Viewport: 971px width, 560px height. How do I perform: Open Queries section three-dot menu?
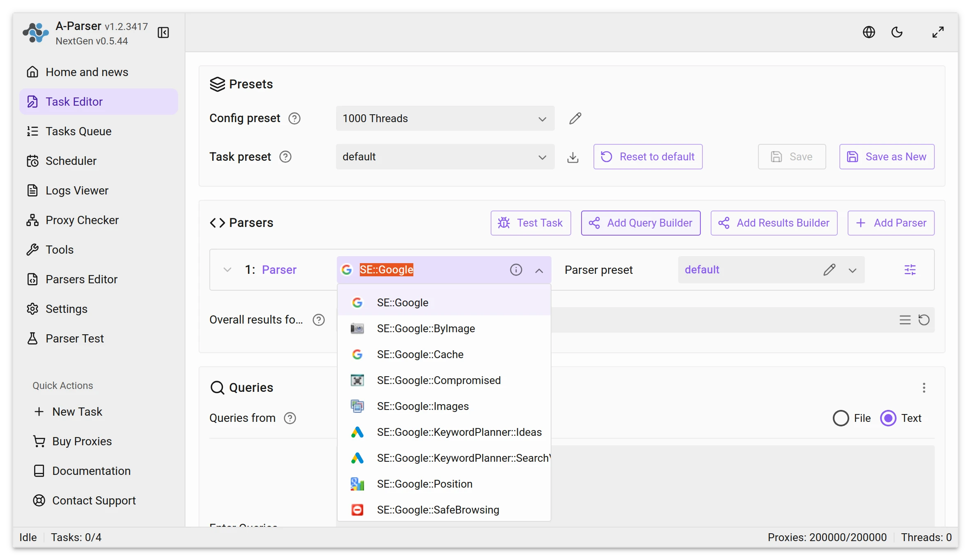924,388
